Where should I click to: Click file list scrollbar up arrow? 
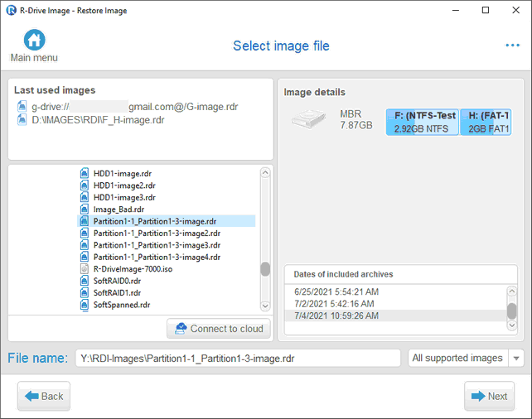click(x=265, y=172)
